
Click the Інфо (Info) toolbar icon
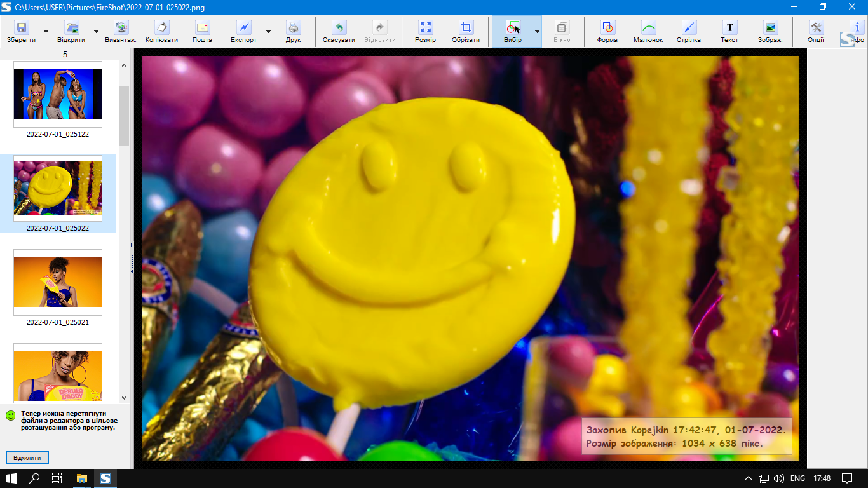point(856,31)
